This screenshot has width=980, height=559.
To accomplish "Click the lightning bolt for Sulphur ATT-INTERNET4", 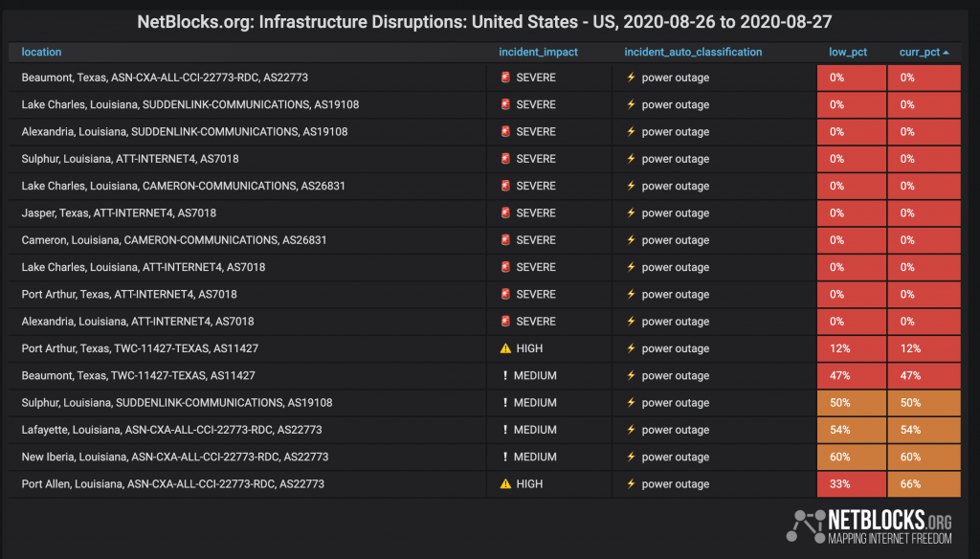I will [x=632, y=159].
